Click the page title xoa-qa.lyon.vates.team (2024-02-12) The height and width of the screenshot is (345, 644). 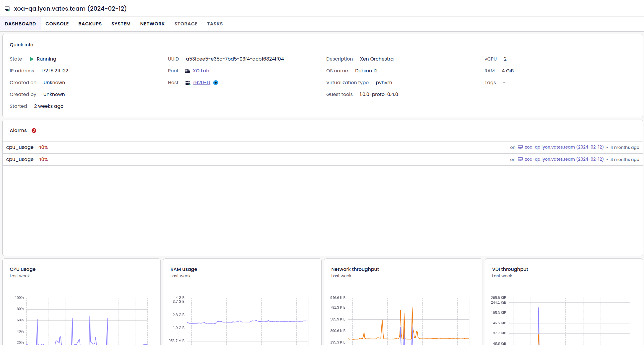point(70,9)
